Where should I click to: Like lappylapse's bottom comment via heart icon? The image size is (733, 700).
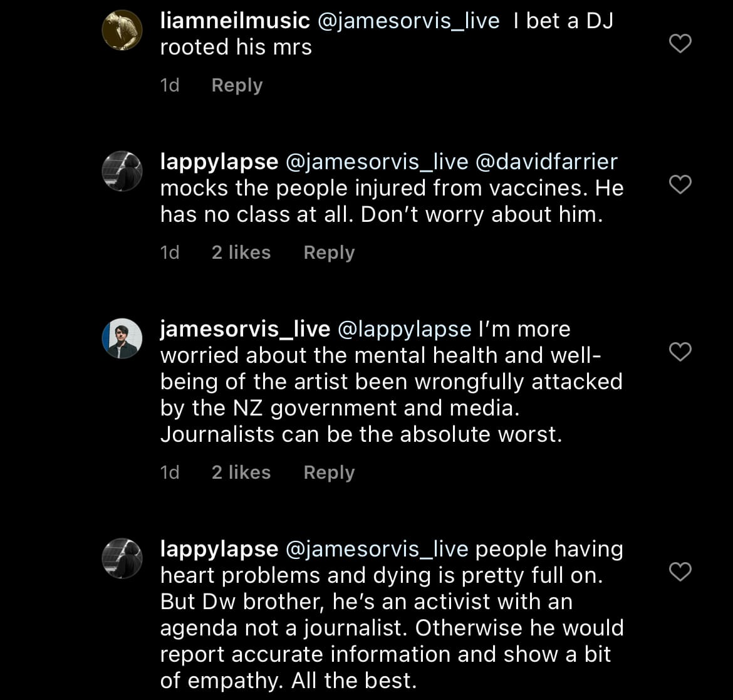[679, 571]
